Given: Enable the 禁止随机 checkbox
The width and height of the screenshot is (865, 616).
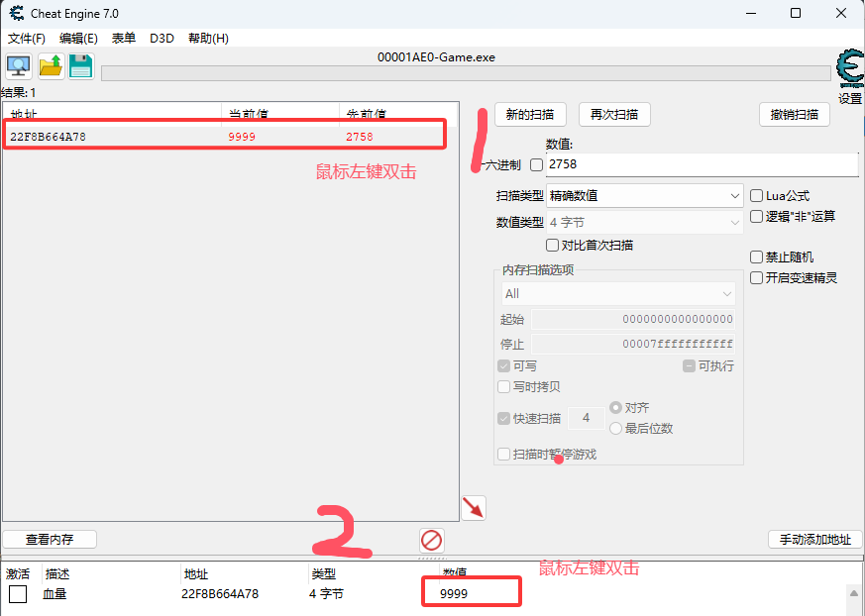Looking at the screenshot, I should [x=756, y=257].
